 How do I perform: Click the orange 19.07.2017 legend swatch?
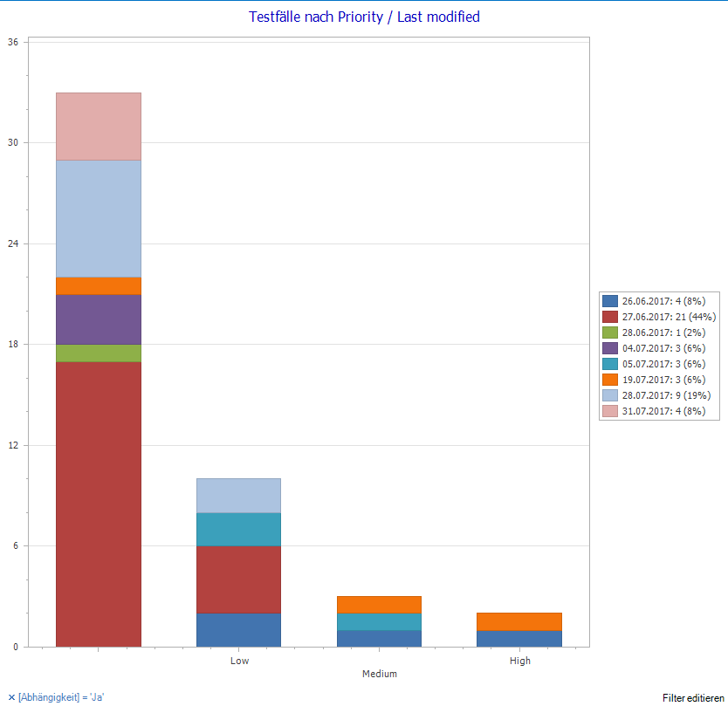click(x=611, y=380)
